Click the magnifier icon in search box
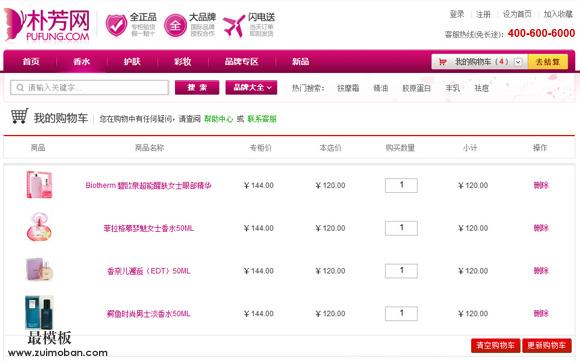Image resolution: width=580 pixels, height=361 pixels. tap(20, 88)
